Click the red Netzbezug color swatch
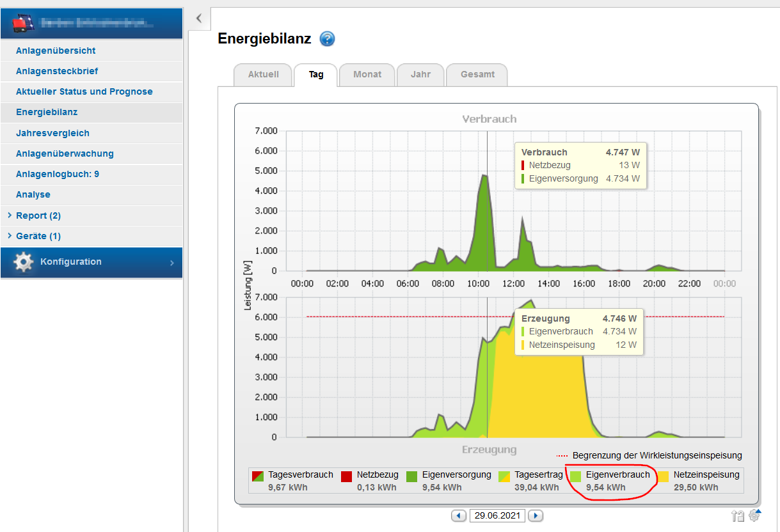The width and height of the screenshot is (780, 532). click(346, 476)
